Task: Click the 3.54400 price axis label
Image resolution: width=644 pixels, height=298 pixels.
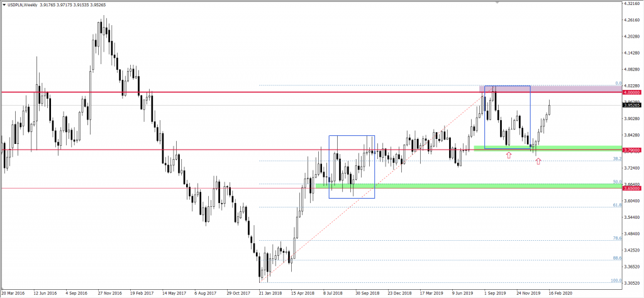Action: click(631, 218)
